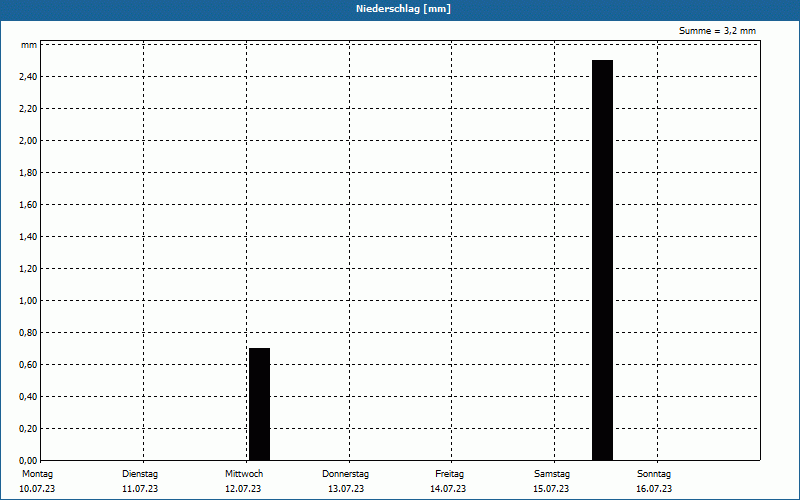Click the Mittwoch precipitation bar
Screen dimensions: 800x500
pyautogui.click(x=259, y=404)
